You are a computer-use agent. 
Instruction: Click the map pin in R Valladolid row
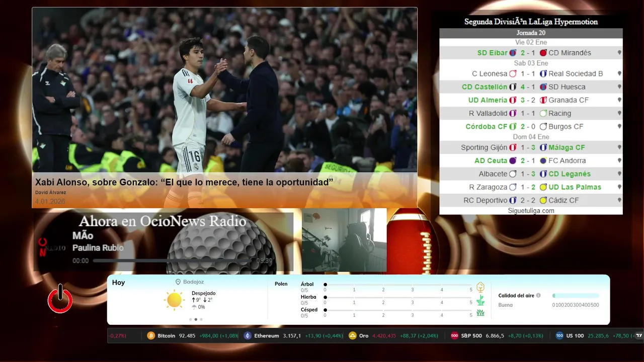[x=619, y=113]
